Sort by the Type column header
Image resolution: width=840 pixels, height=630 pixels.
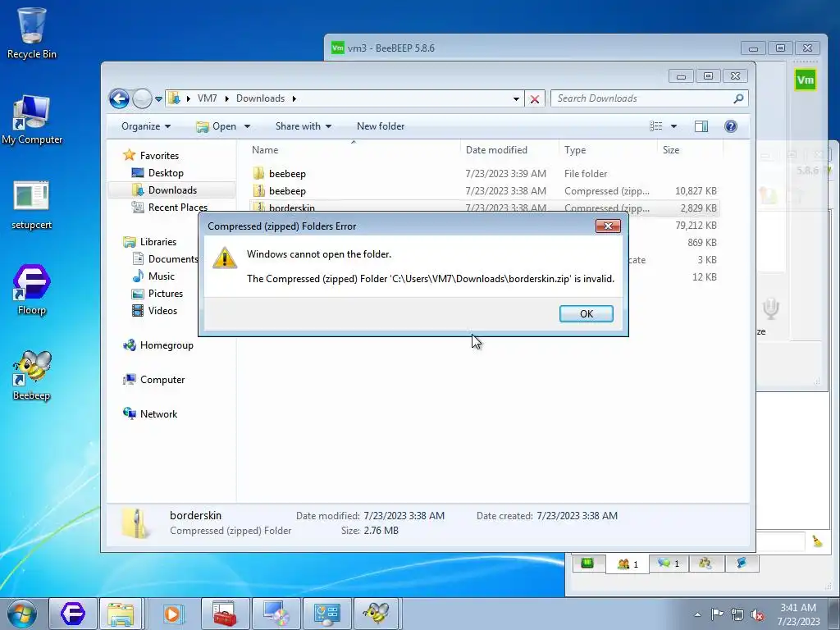(x=608, y=150)
